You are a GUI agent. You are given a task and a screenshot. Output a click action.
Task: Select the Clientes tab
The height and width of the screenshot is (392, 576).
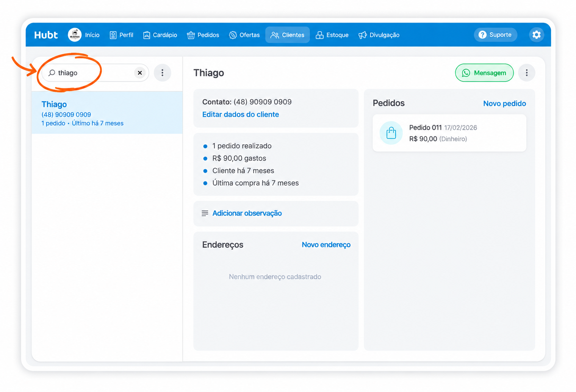[x=287, y=35]
